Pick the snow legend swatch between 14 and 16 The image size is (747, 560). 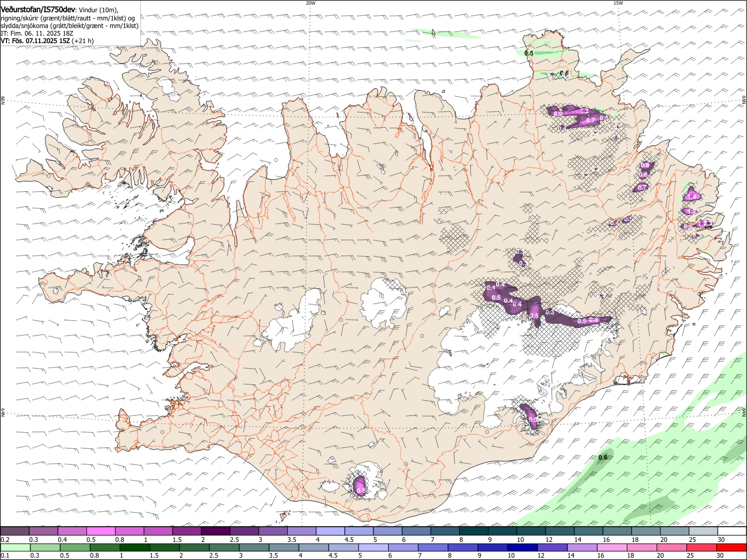(589, 531)
